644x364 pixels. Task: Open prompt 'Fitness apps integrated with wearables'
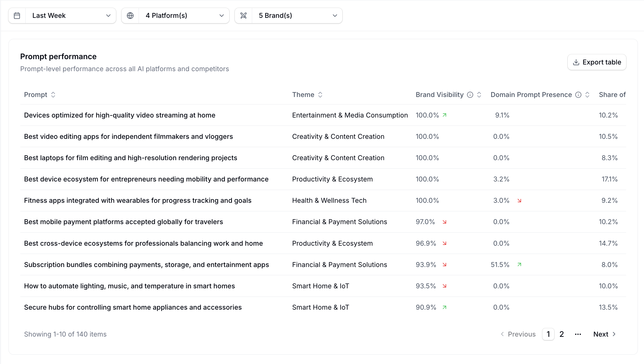click(x=138, y=200)
